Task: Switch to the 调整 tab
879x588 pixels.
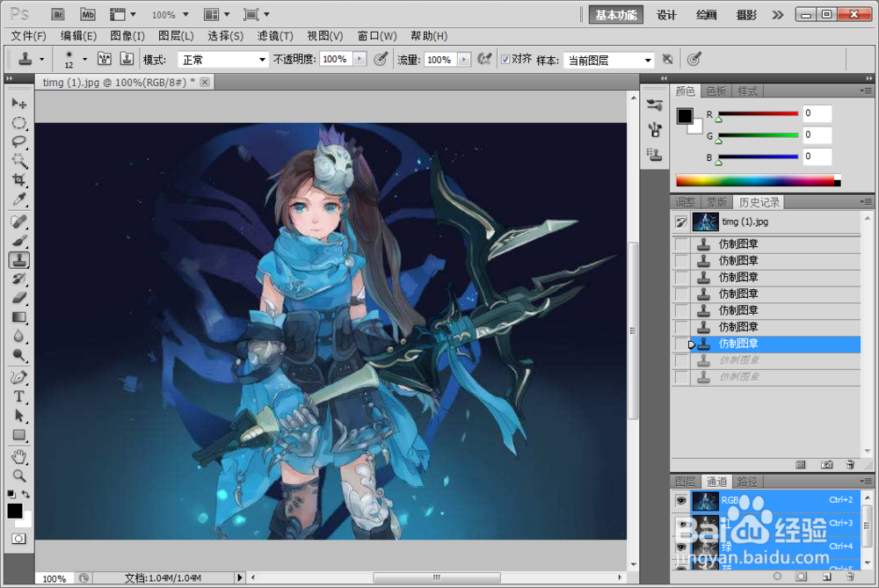Action: pyautogui.click(x=685, y=202)
